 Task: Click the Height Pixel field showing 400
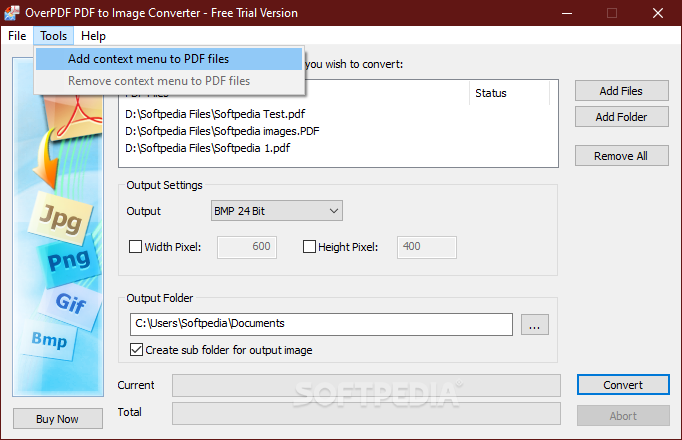tap(427, 247)
